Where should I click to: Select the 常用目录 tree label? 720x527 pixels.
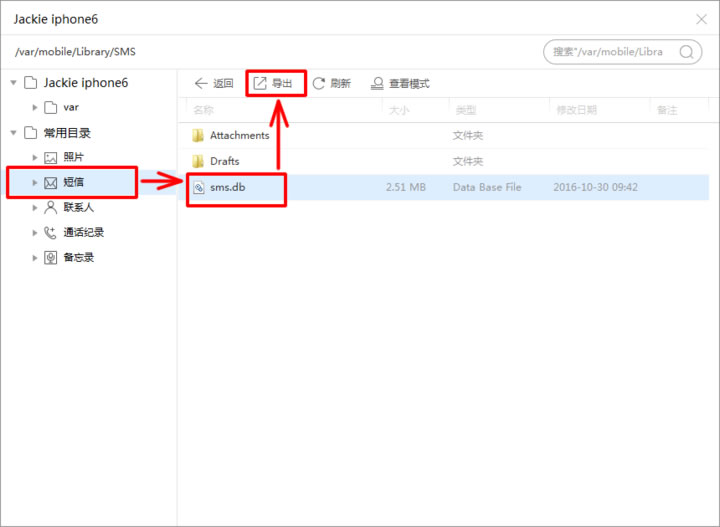click(67, 133)
